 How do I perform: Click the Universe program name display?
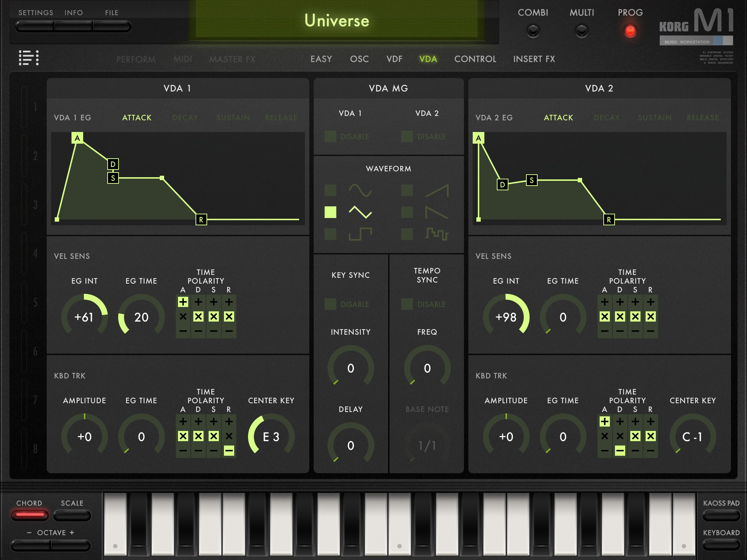(x=337, y=20)
